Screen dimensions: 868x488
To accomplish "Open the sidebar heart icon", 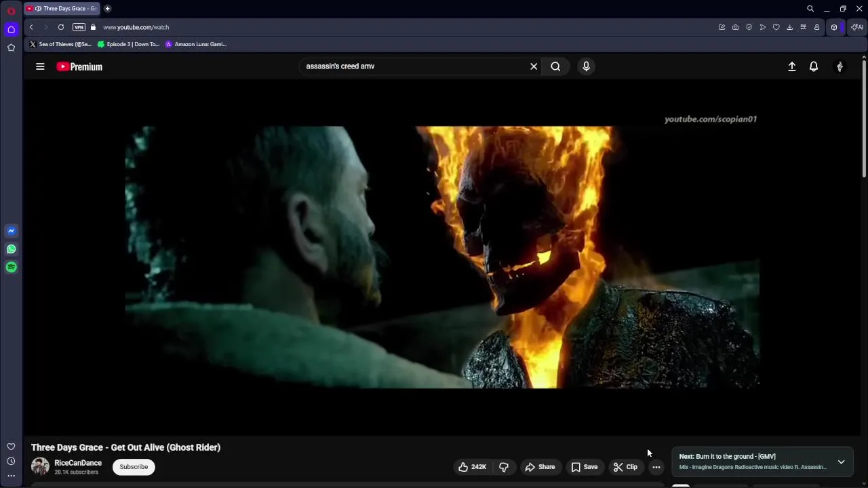I will [x=11, y=447].
